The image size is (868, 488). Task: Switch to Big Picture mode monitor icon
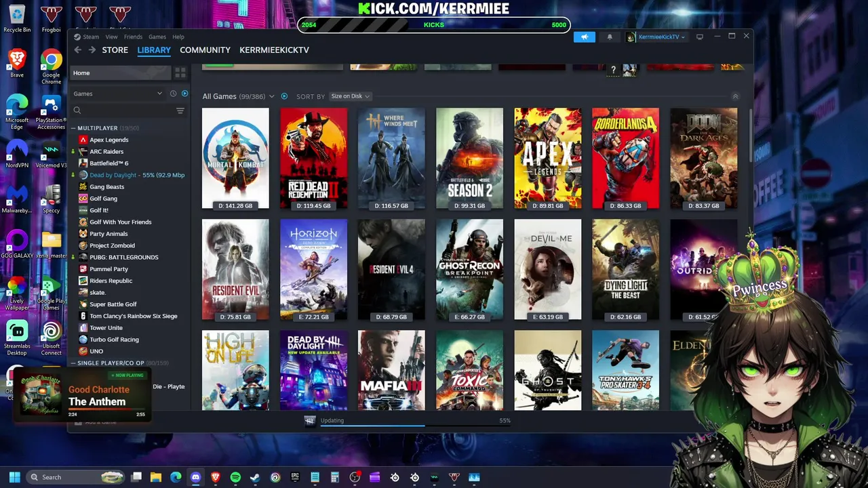pyautogui.click(x=700, y=37)
